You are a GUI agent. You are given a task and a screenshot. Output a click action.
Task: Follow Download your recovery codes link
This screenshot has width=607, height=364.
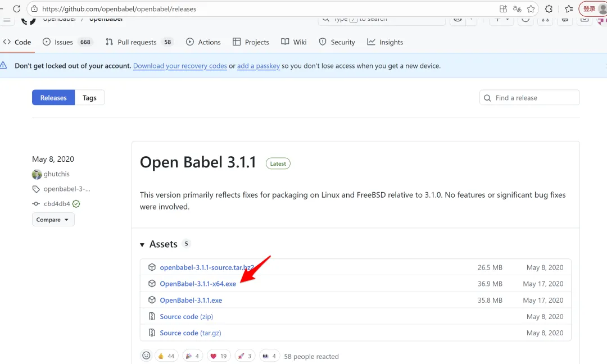(180, 66)
